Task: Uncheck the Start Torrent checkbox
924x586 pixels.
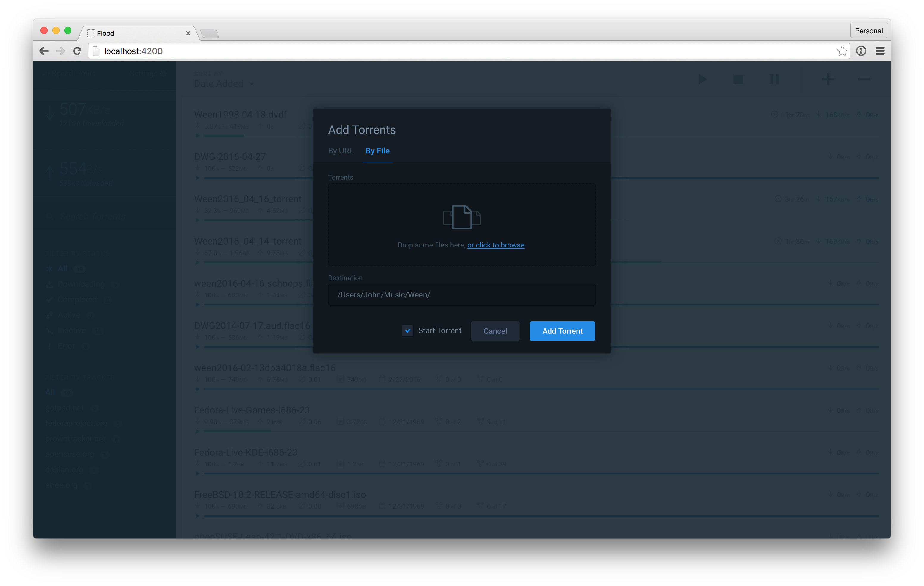Action: (408, 330)
